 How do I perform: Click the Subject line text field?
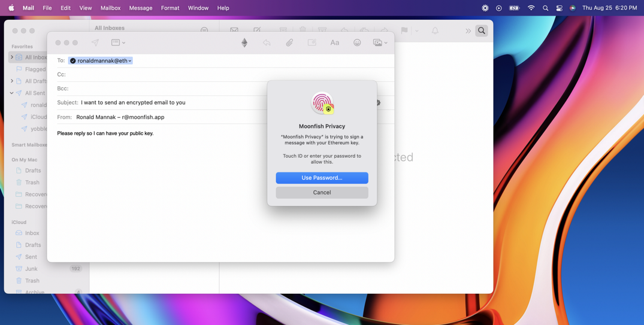pyautogui.click(x=133, y=102)
